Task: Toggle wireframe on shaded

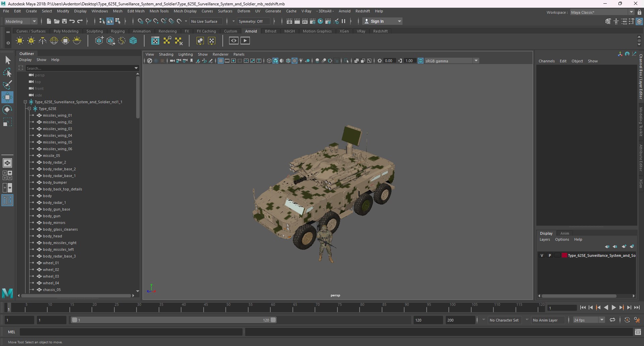Action: click(288, 61)
